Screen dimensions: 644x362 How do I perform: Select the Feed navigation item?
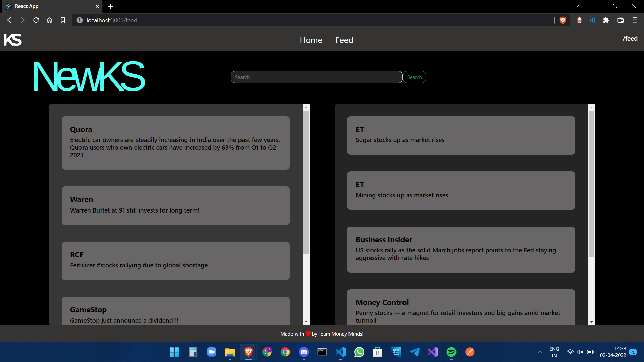tap(344, 40)
